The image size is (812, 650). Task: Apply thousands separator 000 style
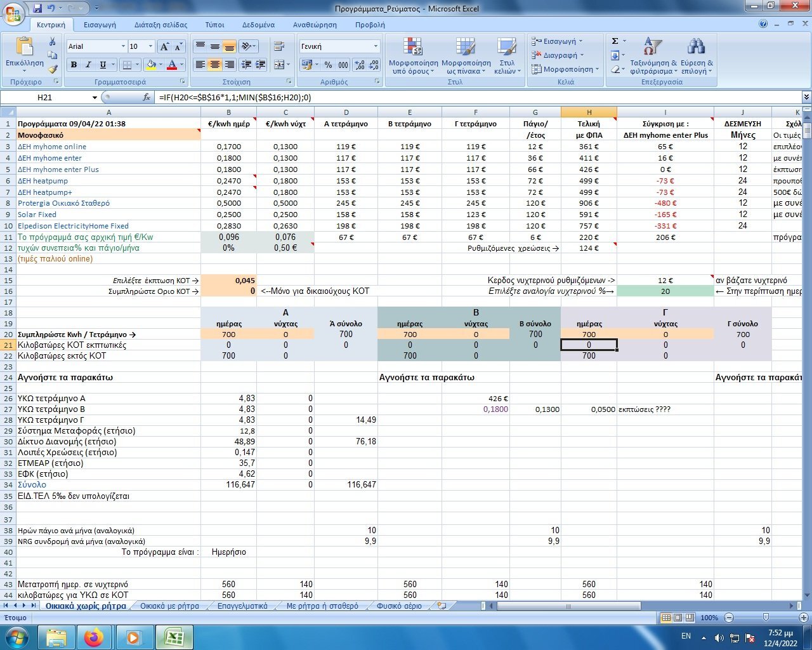[x=343, y=65]
